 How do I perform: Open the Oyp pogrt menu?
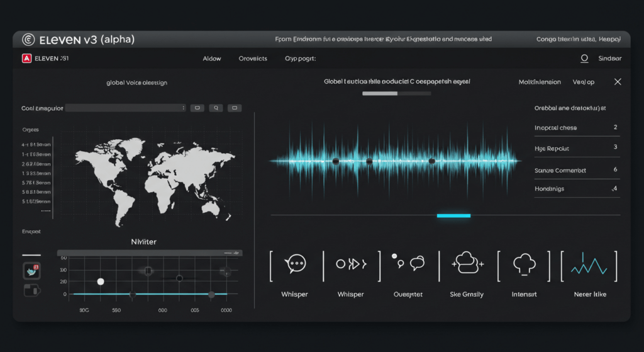point(300,59)
